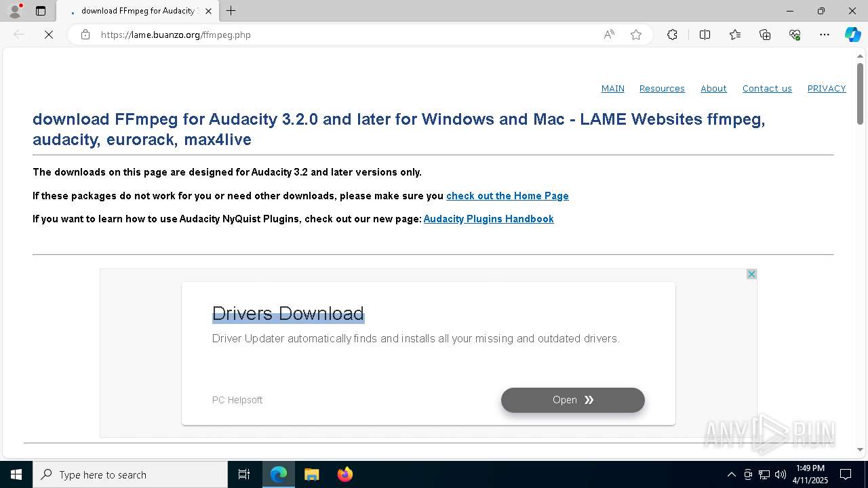
Task: Go back with the back arrow
Action: (x=19, y=35)
